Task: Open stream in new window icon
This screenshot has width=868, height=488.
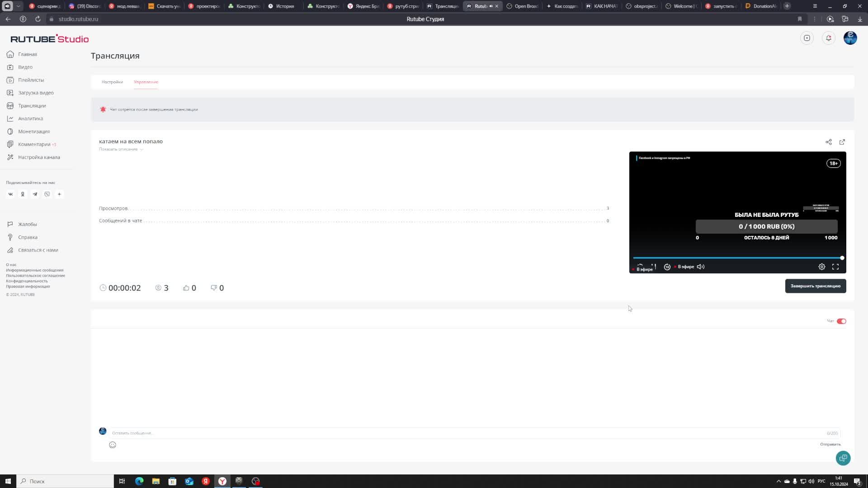Action: pos(842,142)
